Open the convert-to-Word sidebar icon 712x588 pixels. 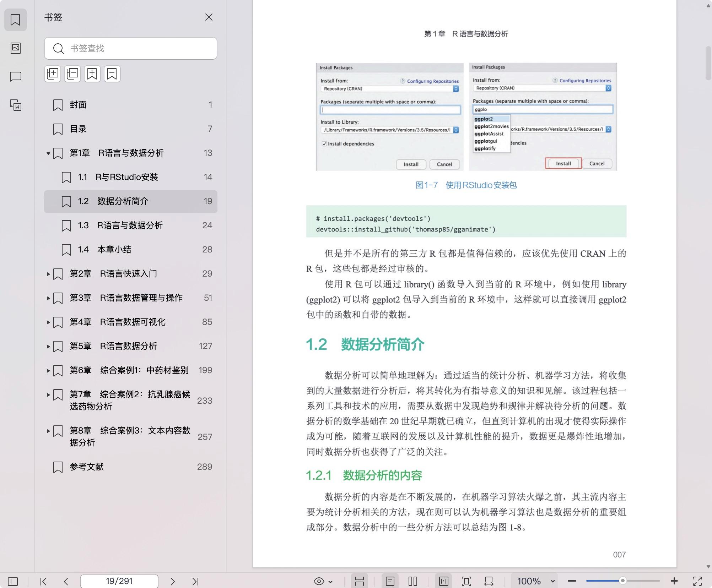pyautogui.click(x=15, y=105)
